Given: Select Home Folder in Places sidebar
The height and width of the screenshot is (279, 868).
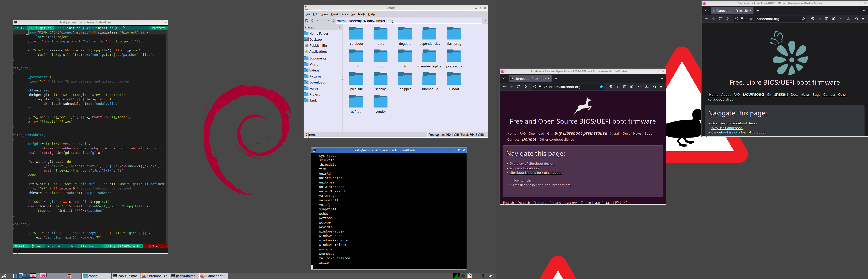Looking at the screenshot, I should pyautogui.click(x=318, y=33).
